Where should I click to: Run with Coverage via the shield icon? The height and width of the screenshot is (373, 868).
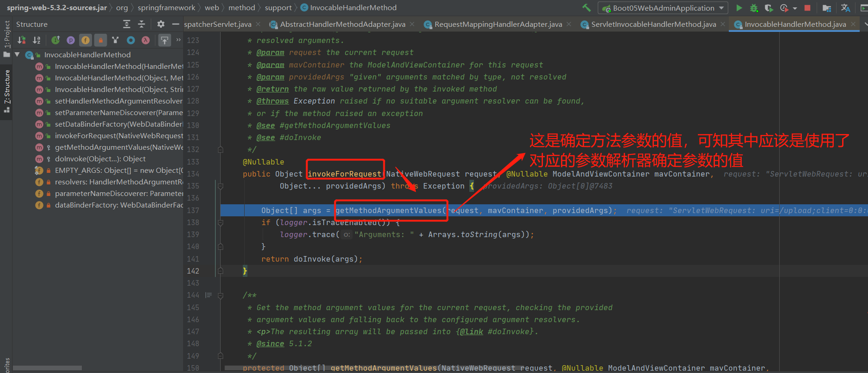click(x=769, y=8)
